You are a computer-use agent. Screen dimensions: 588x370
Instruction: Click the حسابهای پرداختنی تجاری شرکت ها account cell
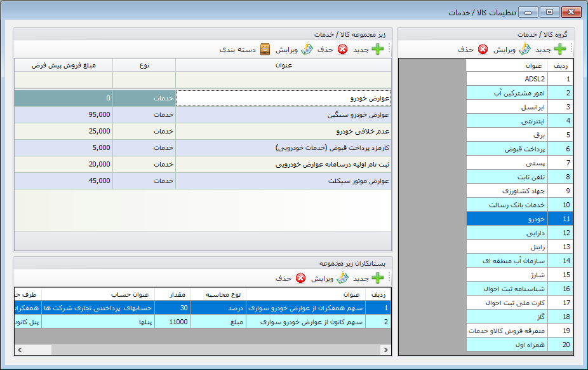pyautogui.click(x=98, y=308)
